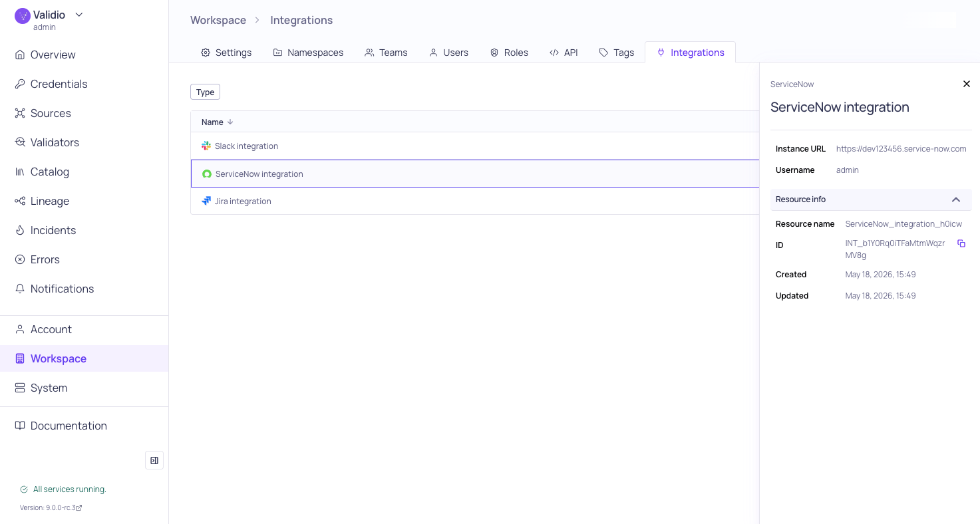Click the Errors circle-x icon
980x524 pixels.
click(20, 259)
